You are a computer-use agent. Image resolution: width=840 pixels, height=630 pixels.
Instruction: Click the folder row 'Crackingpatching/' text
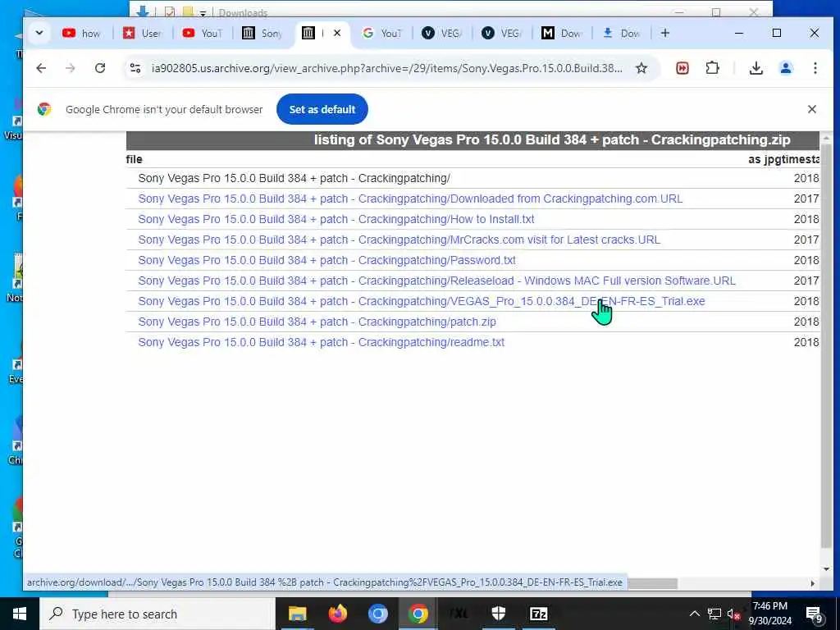pyautogui.click(x=294, y=178)
